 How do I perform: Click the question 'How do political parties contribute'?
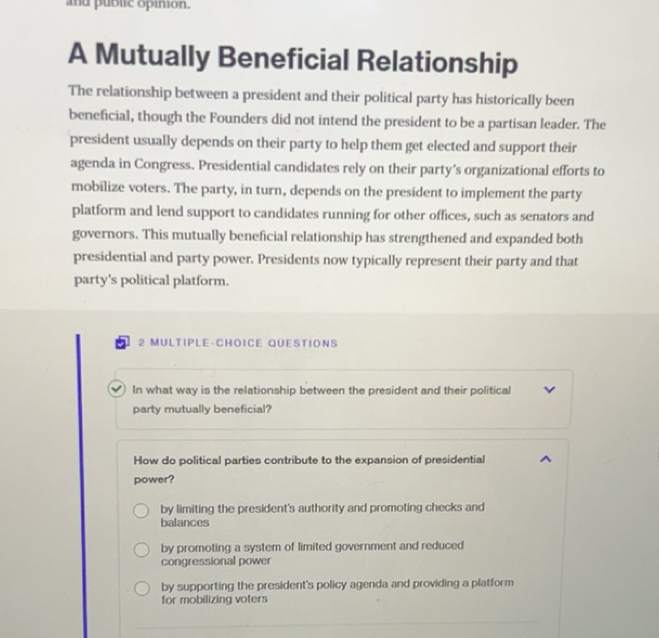click(x=308, y=461)
